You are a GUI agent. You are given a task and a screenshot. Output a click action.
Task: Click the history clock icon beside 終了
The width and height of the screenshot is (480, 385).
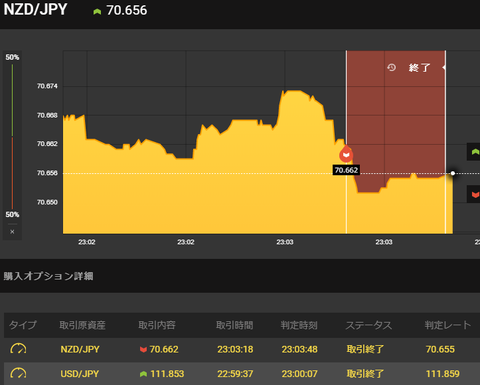[x=392, y=68]
